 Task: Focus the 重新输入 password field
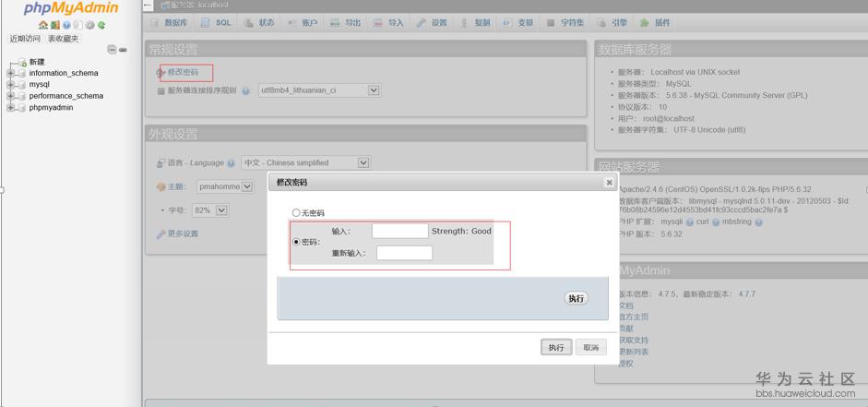point(405,253)
